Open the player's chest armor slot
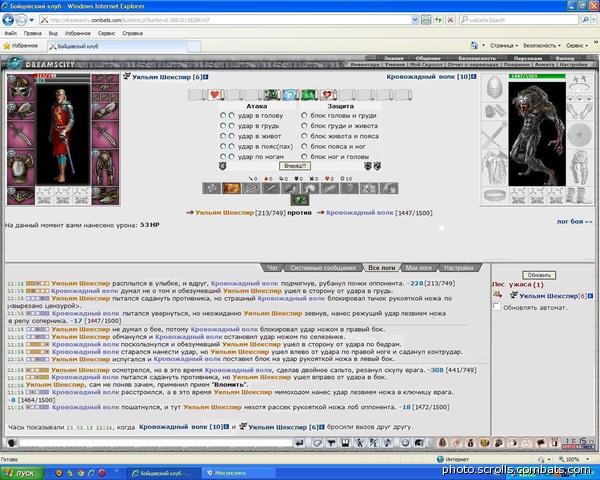 pos(21,168)
